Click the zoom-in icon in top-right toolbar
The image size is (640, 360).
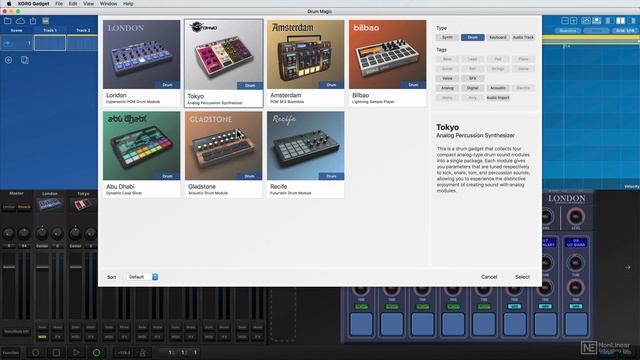[x=573, y=20]
